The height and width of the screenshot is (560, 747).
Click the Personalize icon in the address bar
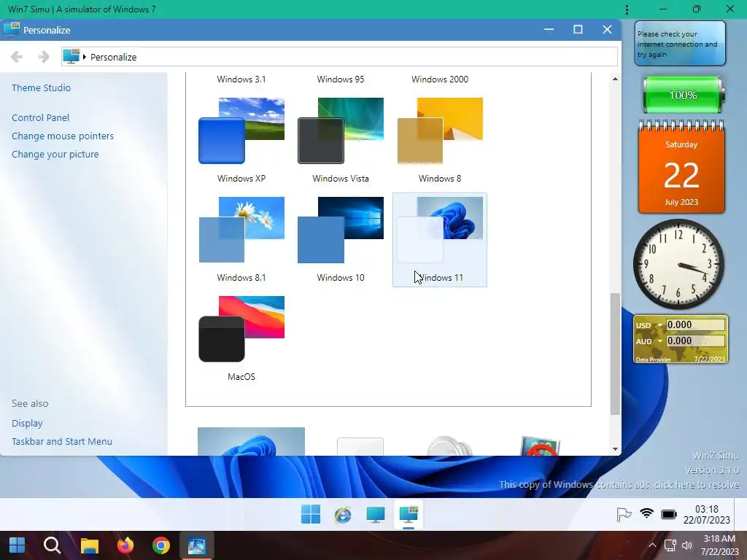tap(71, 57)
